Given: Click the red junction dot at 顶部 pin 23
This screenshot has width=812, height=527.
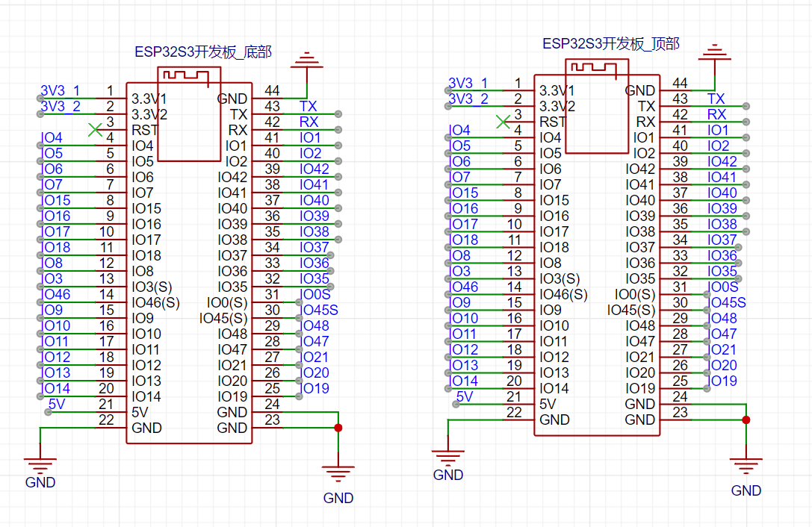Looking at the screenshot, I should coord(746,420).
